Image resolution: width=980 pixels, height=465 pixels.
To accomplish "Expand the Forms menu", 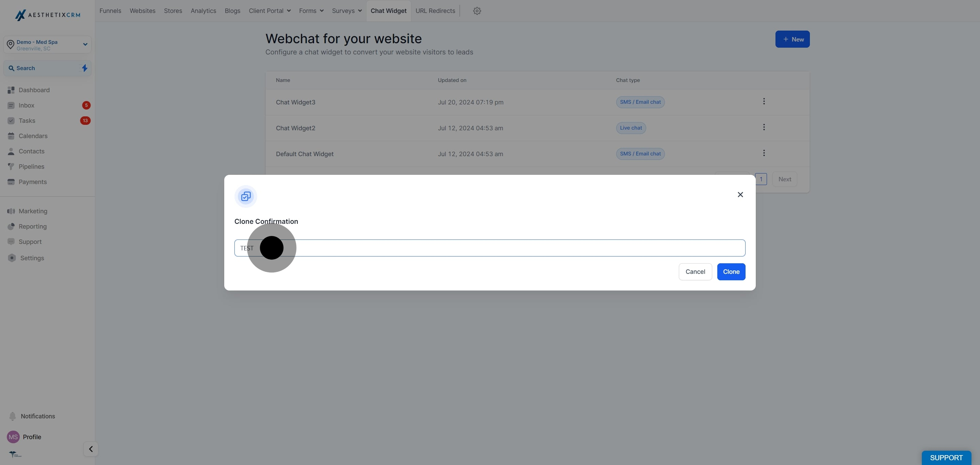I will [x=311, y=11].
